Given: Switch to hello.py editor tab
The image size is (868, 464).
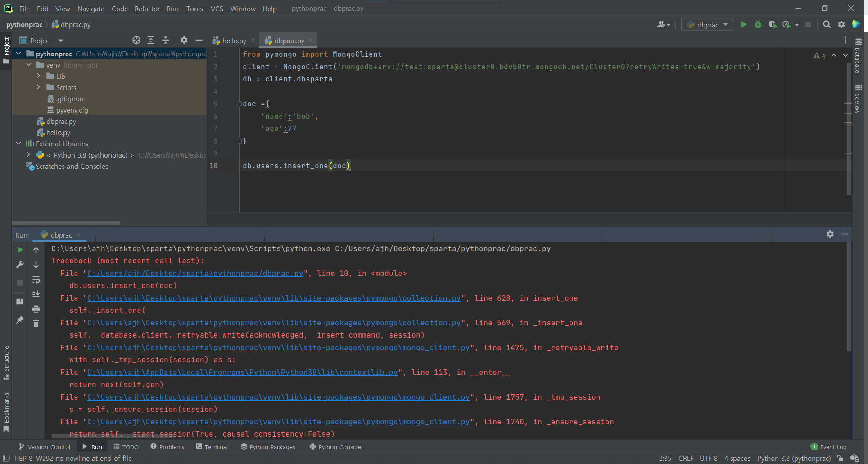Looking at the screenshot, I should pyautogui.click(x=234, y=41).
